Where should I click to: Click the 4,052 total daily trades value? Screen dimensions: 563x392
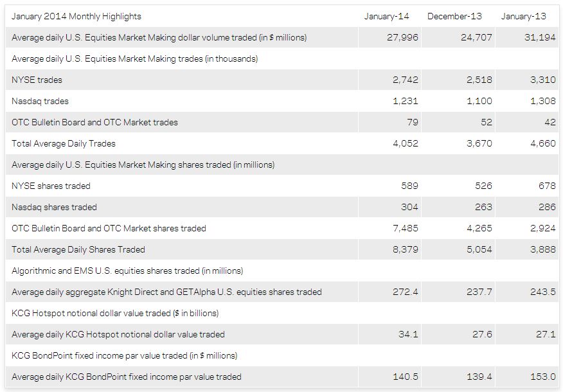point(405,143)
